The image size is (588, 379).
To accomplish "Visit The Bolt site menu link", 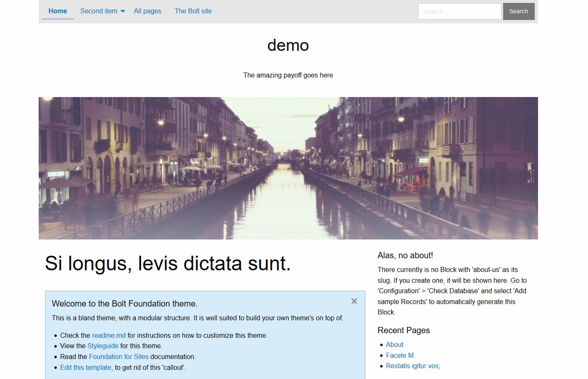I will point(193,11).
